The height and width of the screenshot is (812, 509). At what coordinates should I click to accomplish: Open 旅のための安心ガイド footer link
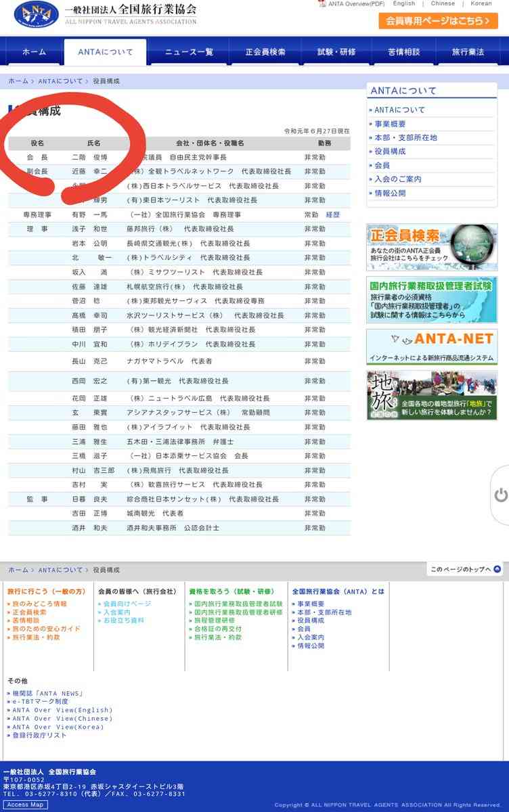click(46, 629)
